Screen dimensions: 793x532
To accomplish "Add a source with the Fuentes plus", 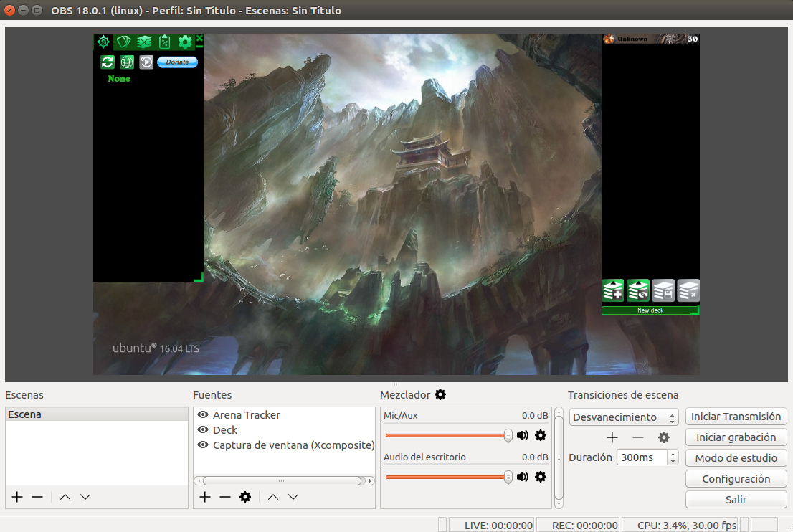I will point(205,497).
